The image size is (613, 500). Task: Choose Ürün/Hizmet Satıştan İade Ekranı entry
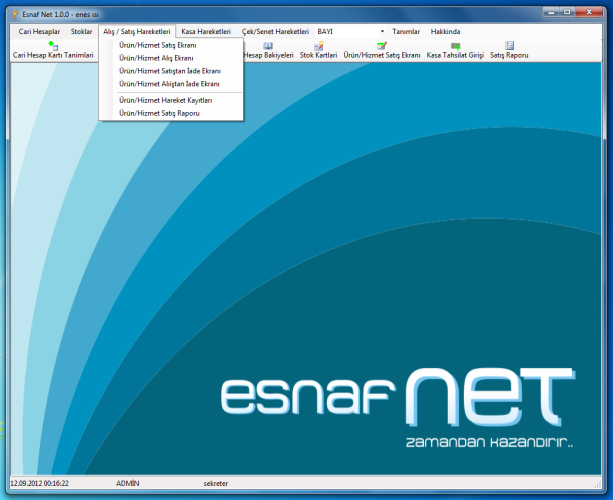tap(171, 71)
